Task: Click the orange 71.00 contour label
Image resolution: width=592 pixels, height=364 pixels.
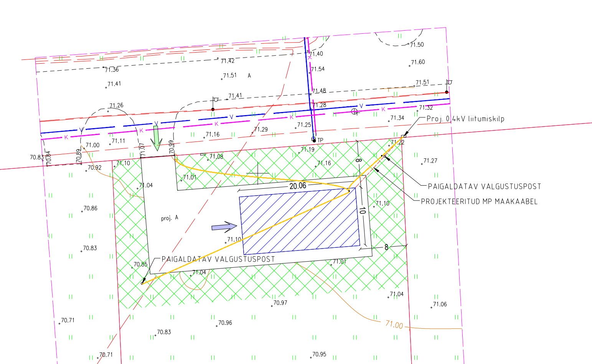Action: pos(394,325)
